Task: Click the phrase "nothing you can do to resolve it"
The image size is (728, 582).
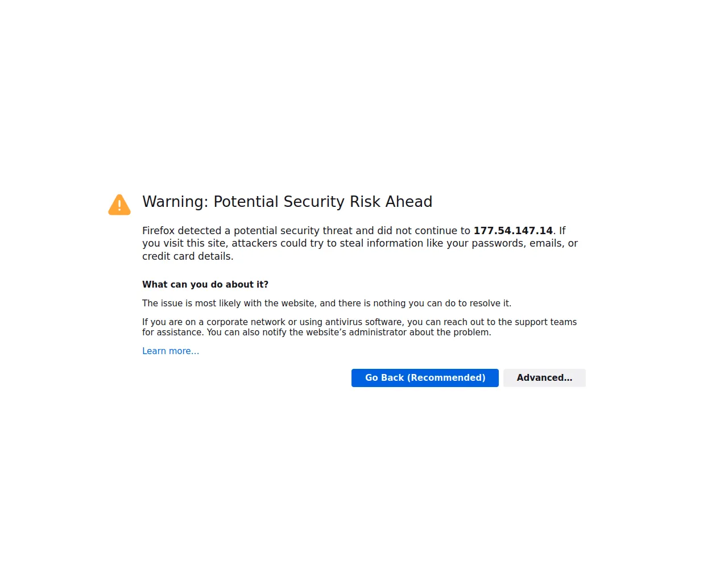Action: pos(441,304)
